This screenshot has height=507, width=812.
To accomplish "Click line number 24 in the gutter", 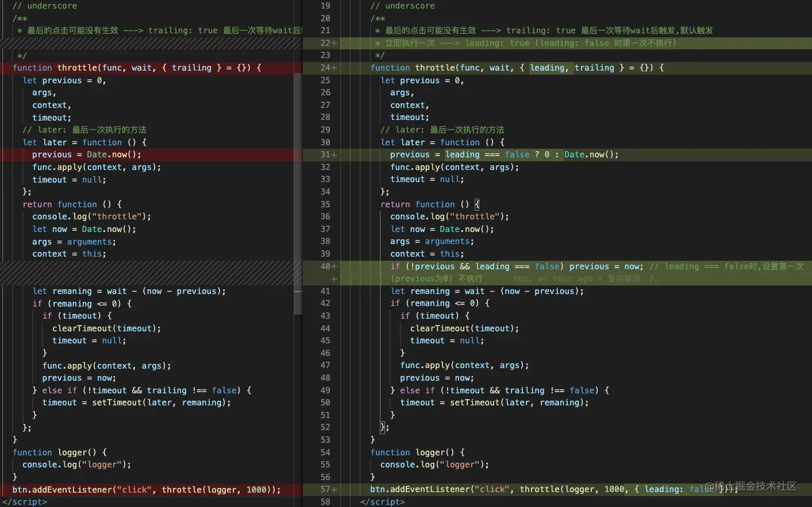I will 325,68.
